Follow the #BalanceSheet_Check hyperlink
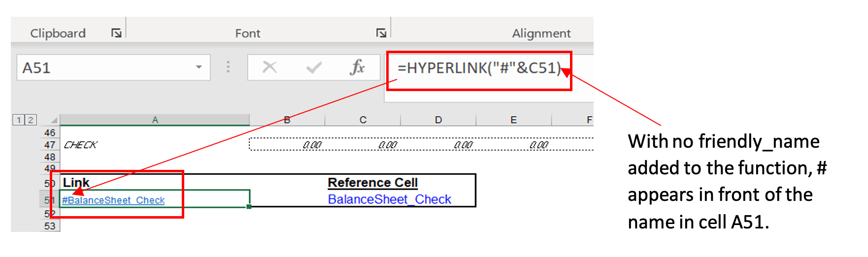 (113, 200)
